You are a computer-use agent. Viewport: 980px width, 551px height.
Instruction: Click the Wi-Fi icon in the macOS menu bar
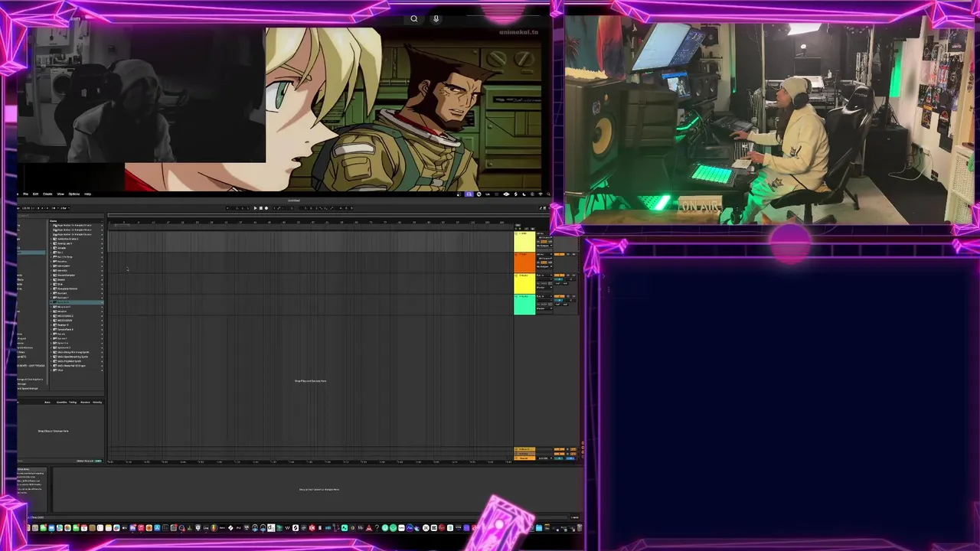click(541, 194)
